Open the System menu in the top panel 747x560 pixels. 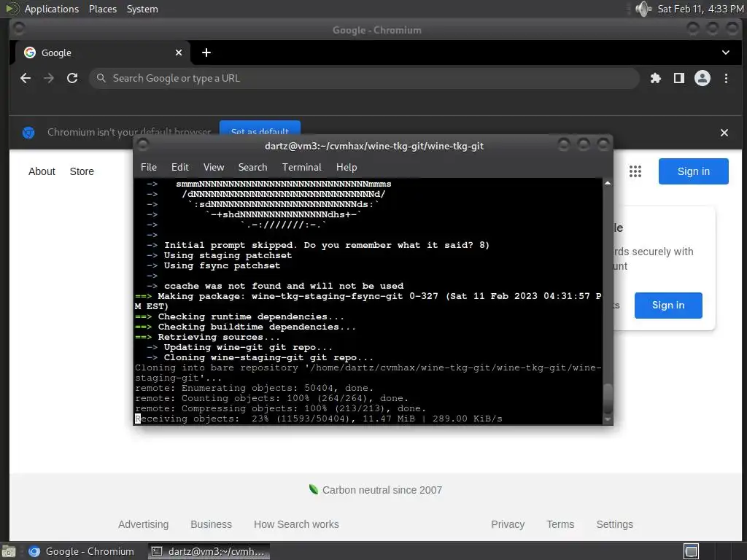pos(142,9)
